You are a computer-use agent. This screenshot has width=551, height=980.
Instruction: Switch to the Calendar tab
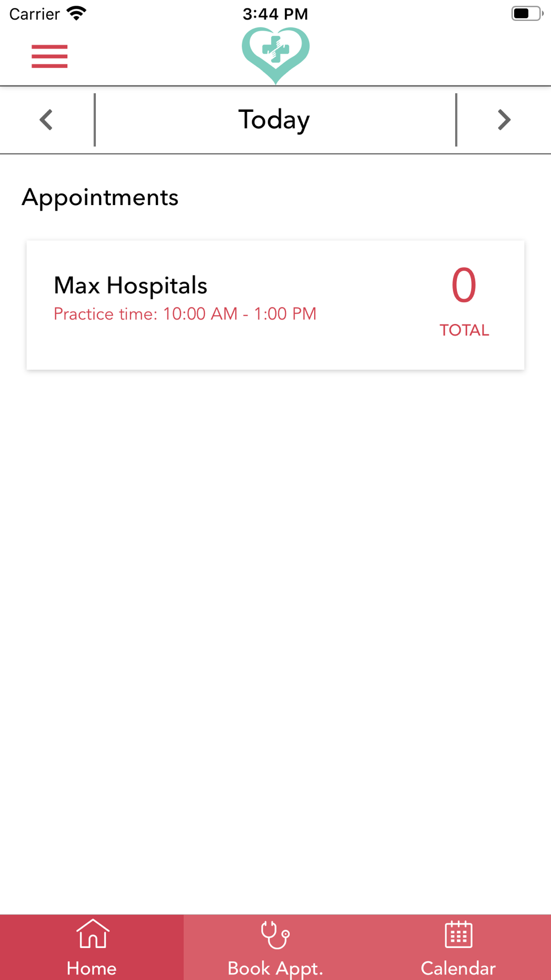point(459,947)
